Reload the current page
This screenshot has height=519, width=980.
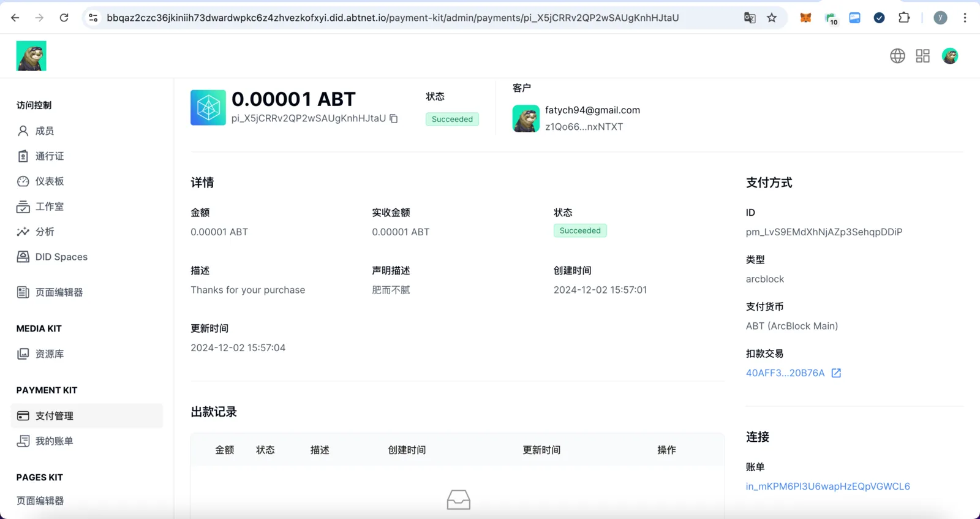click(x=64, y=18)
